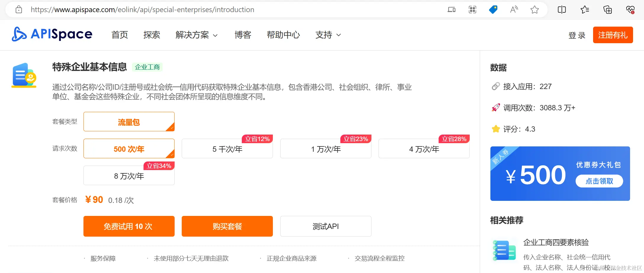This screenshot has height=273, width=644.
Task: Select the 流量包 package type
Action: (129, 122)
